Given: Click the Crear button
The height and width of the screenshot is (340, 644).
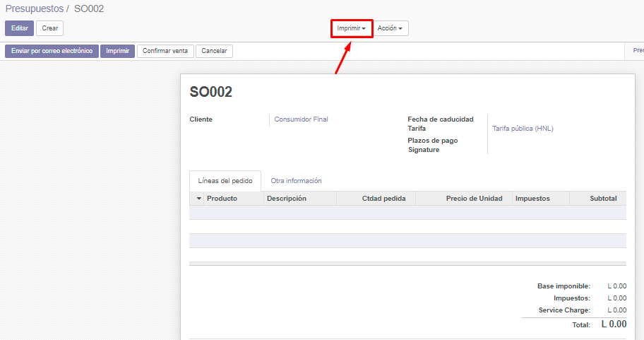Looking at the screenshot, I should tap(49, 28).
